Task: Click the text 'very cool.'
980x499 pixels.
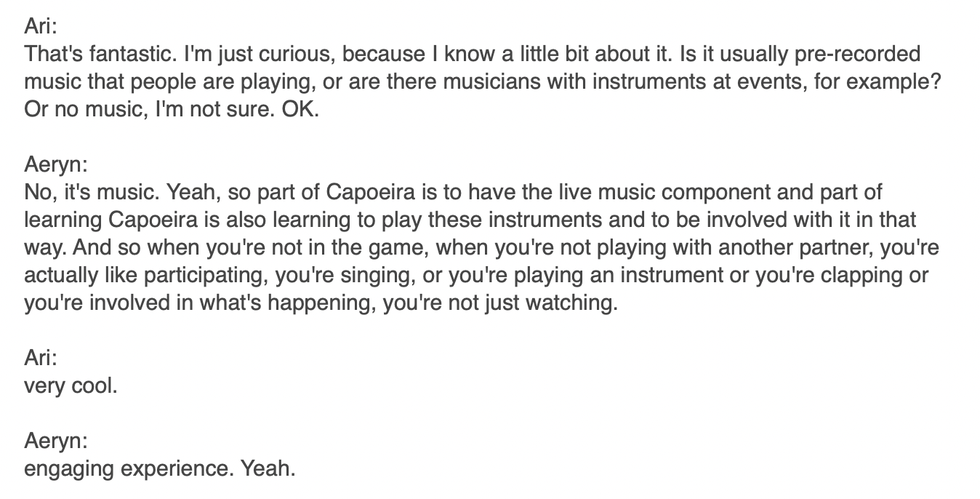Action: pyautogui.click(x=71, y=385)
